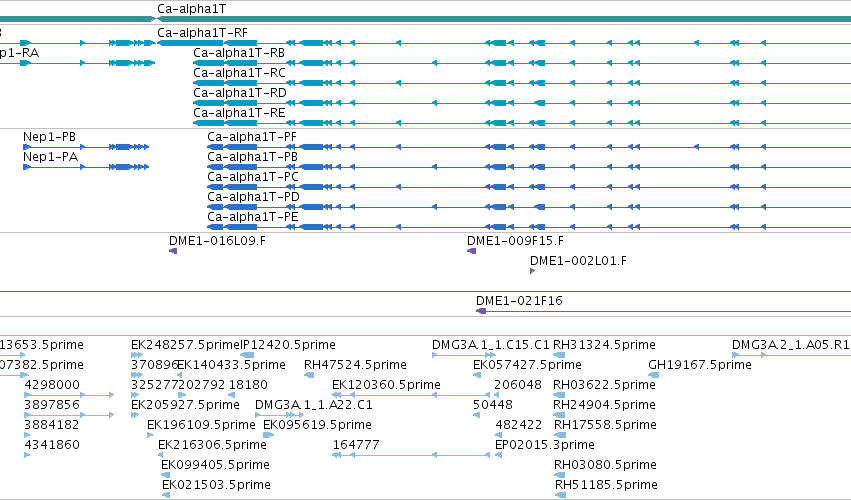Click the DME1-021F16 feature label
The width and height of the screenshot is (851, 500).
pyautogui.click(x=519, y=301)
